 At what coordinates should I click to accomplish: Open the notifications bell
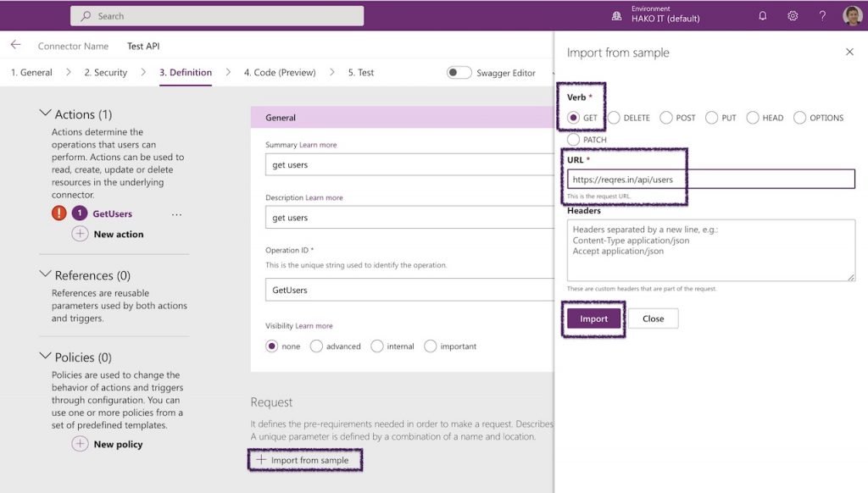tap(762, 15)
